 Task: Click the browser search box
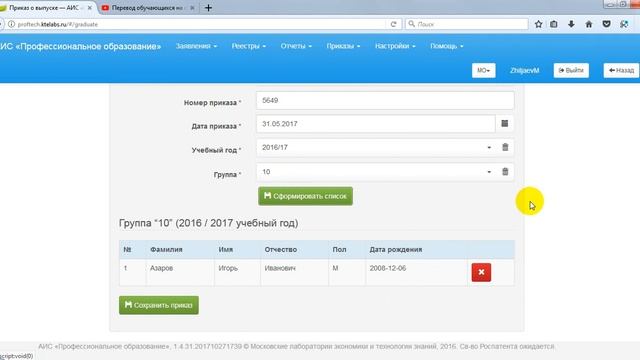pyautogui.click(x=467, y=24)
